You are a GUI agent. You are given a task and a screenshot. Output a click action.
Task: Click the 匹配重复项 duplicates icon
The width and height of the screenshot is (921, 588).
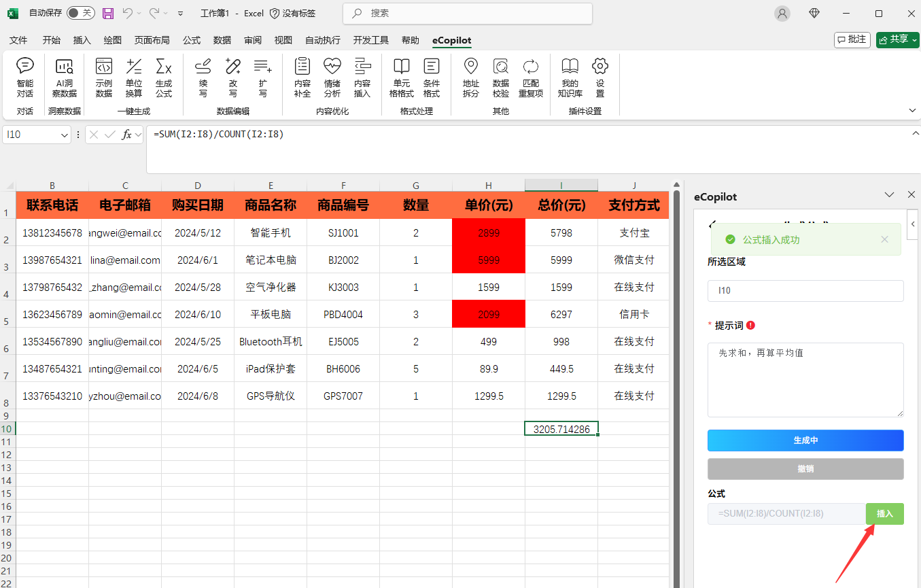click(531, 77)
